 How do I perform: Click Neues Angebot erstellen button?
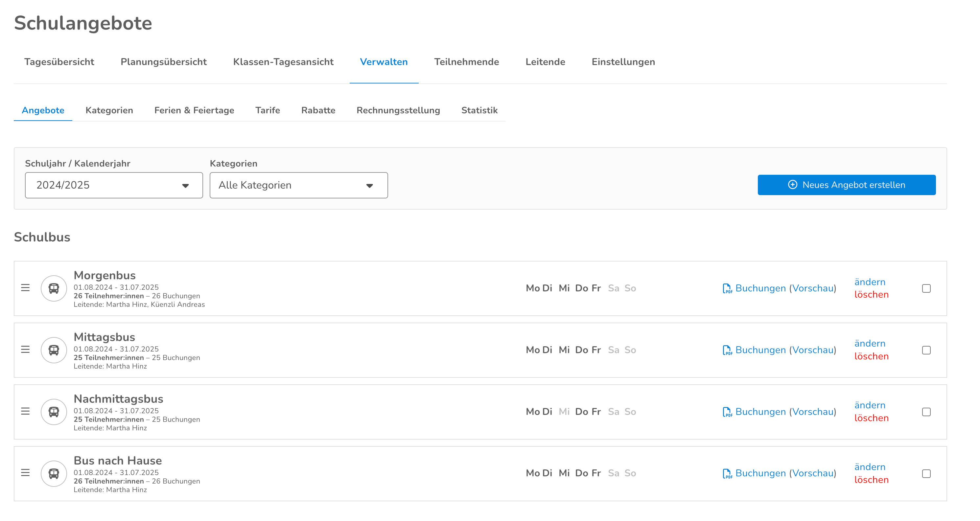point(847,185)
